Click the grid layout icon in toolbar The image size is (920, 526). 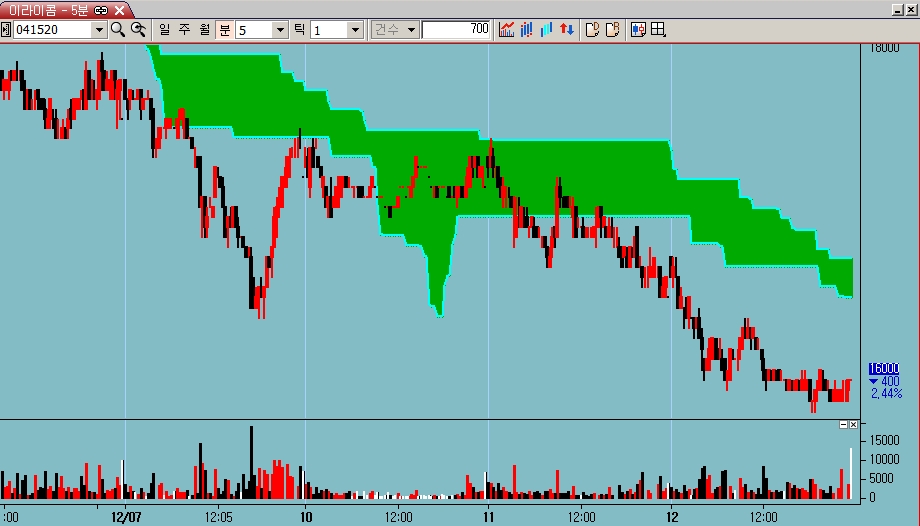(658, 29)
